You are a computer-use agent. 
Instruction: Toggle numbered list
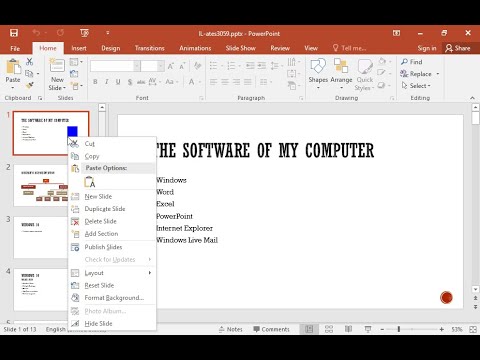pyautogui.click(x=231, y=66)
